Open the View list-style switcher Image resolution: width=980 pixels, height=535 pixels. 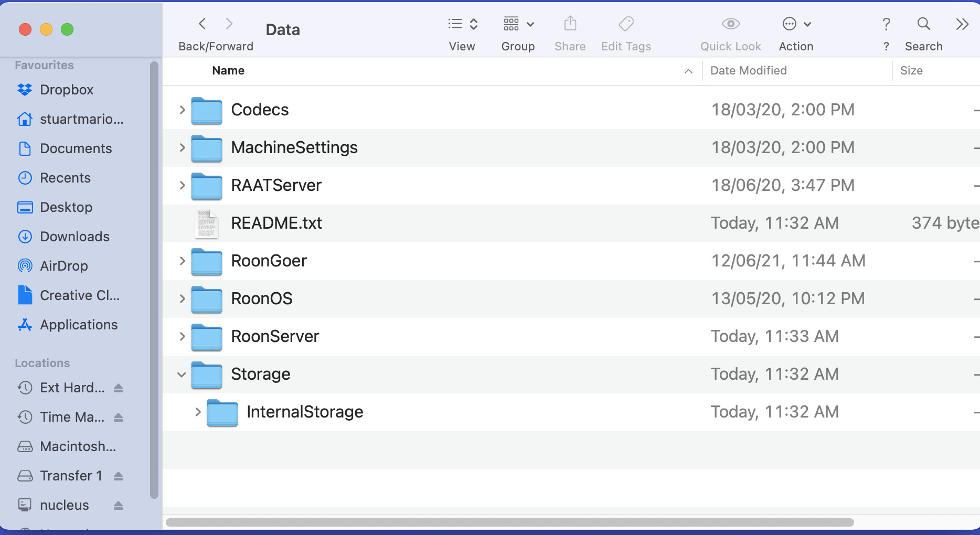pyautogui.click(x=462, y=24)
